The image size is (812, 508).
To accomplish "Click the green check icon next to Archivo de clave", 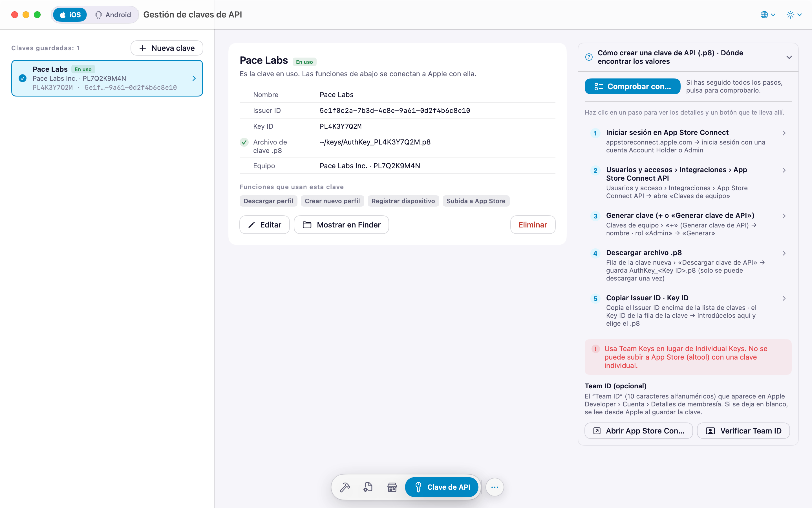I will pyautogui.click(x=244, y=142).
